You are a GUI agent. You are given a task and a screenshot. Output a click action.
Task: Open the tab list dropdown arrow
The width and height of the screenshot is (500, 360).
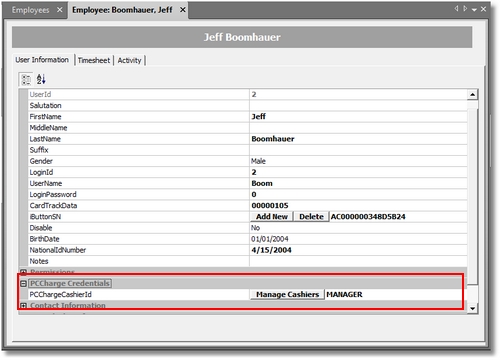click(474, 10)
